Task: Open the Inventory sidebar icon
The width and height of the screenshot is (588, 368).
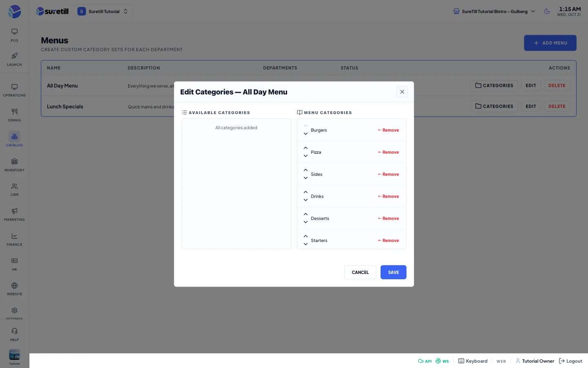Action: 14,165
